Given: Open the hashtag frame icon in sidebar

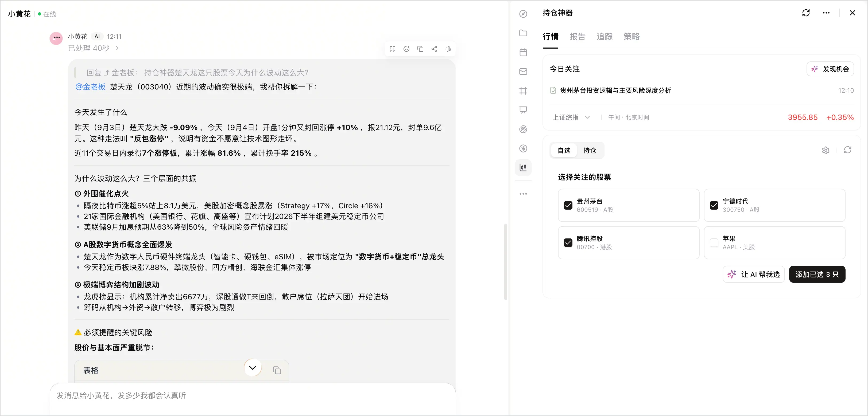Looking at the screenshot, I should (523, 91).
